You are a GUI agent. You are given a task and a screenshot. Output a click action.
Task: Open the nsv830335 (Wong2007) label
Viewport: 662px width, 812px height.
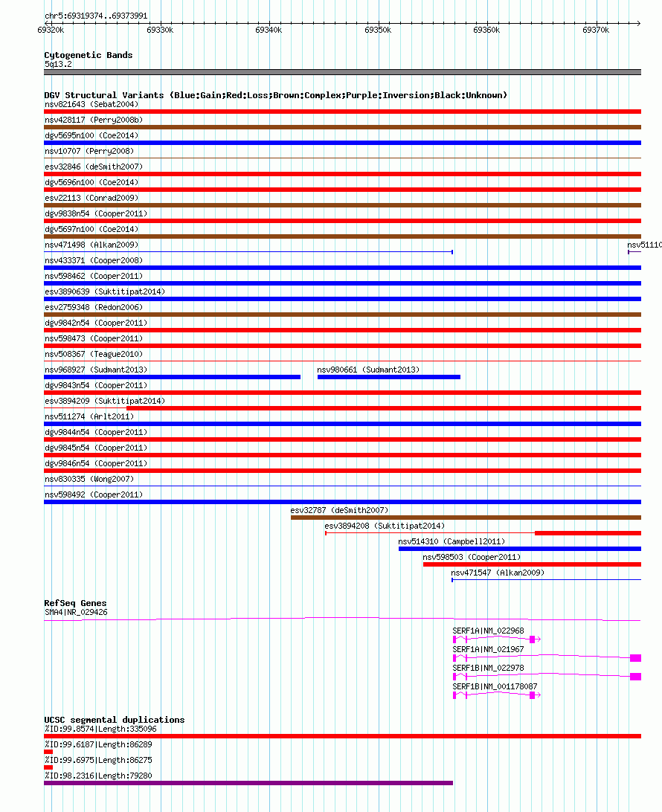click(x=89, y=479)
